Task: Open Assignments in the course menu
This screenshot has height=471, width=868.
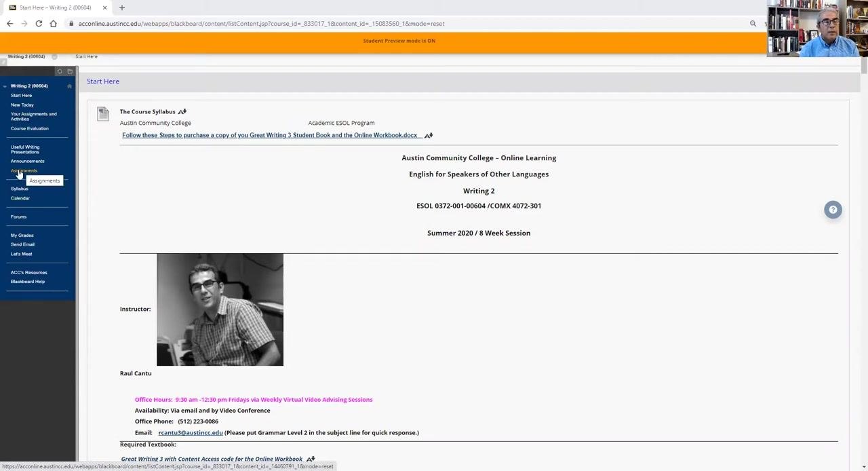Action: [x=24, y=170]
